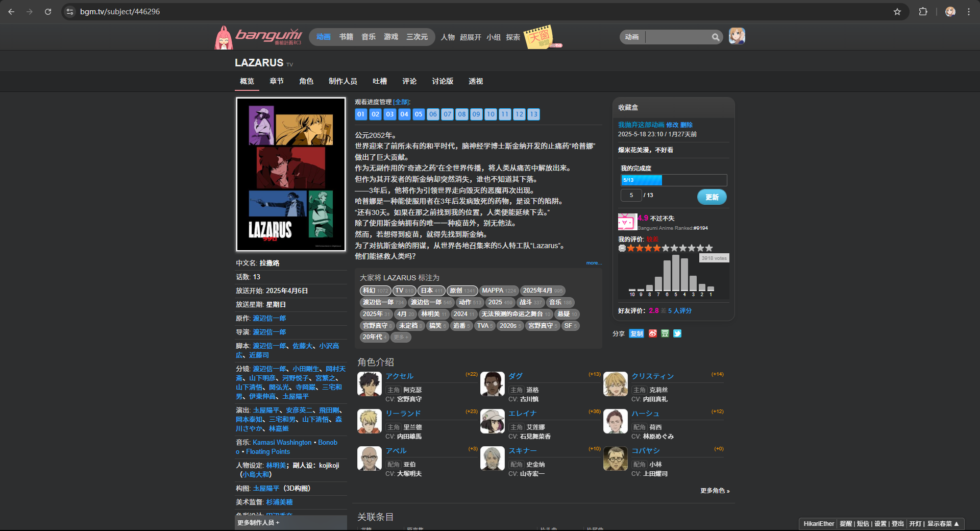Open the LAZARUS cover poster
This screenshot has height=531, width=980.
290,174
